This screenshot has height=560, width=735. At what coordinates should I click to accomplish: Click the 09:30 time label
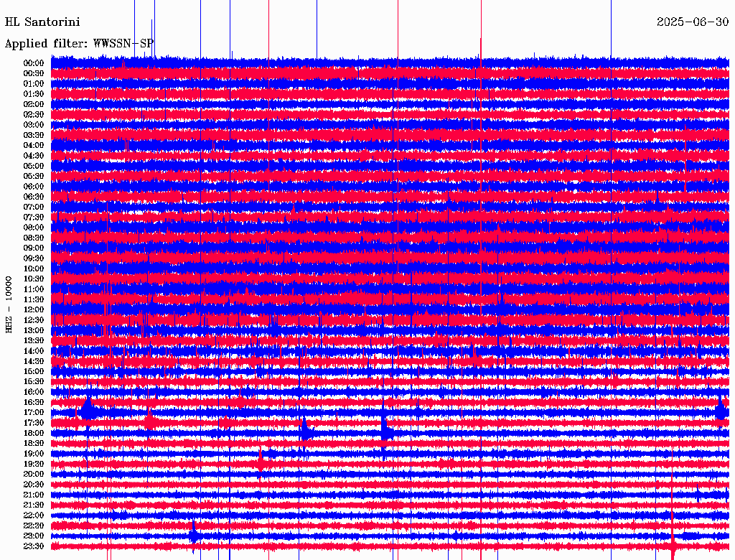coord(34,258)
